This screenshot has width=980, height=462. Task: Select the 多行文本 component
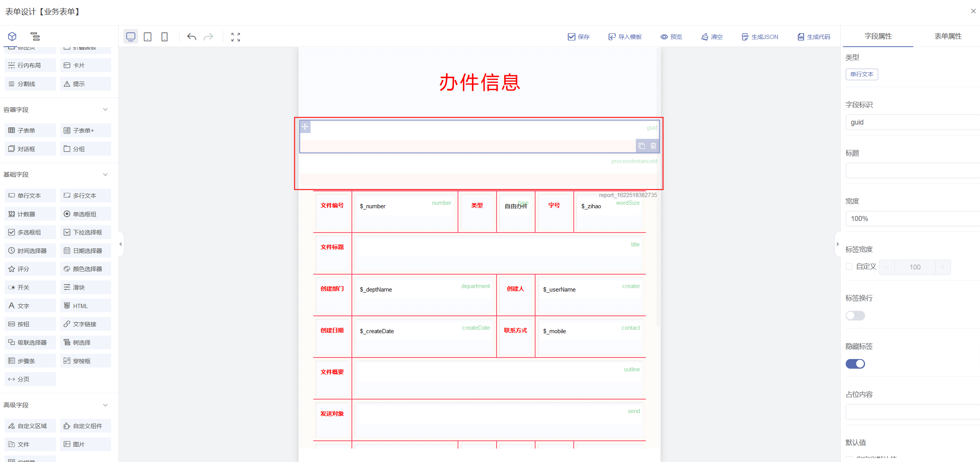[86, 196]
